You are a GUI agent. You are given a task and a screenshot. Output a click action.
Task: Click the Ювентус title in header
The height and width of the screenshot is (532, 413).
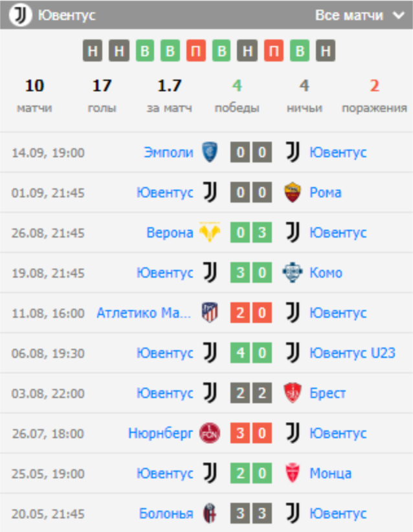(66, 16)
